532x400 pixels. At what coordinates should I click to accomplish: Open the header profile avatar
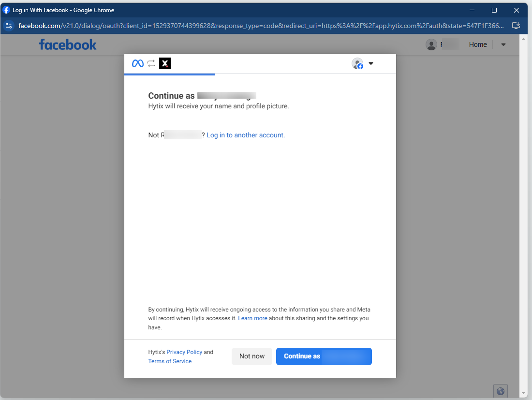tap(431, 44)
